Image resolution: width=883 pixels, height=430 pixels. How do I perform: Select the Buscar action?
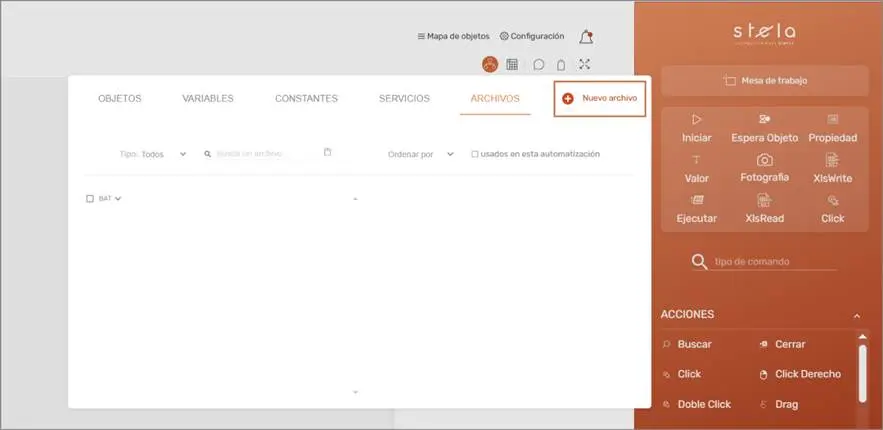pyautogui.click(x=686, y=344)
